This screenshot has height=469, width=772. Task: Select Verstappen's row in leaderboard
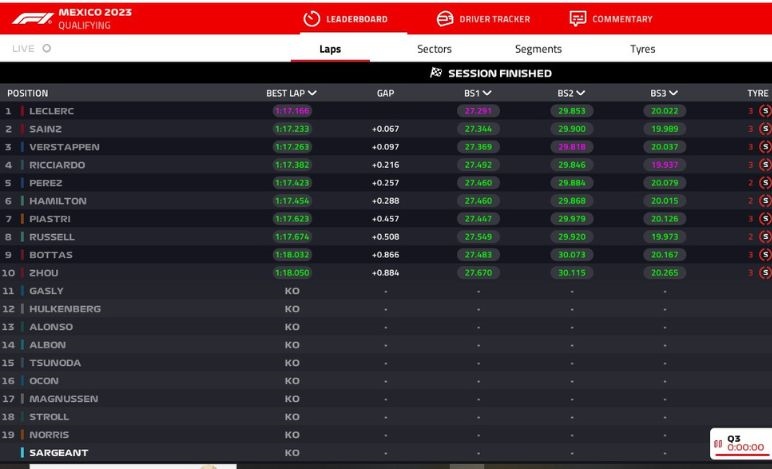[64, 147]
